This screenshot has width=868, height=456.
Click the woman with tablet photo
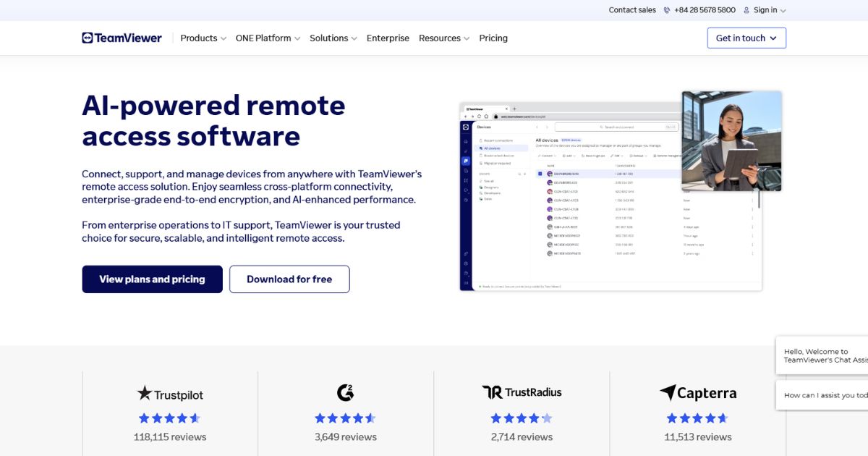click(x=731, y=141)
